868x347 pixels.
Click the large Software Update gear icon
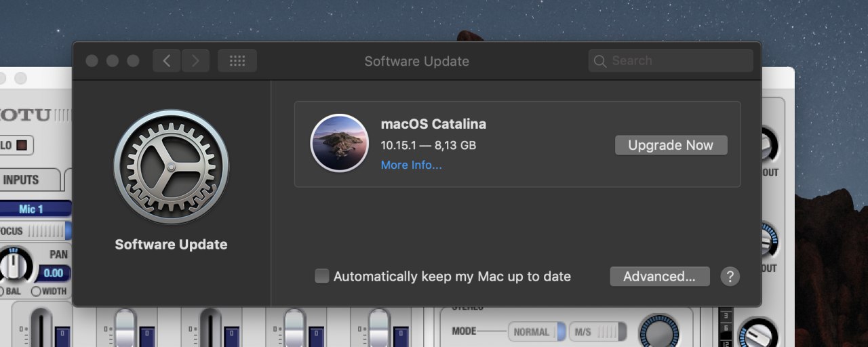pos(171,167)
